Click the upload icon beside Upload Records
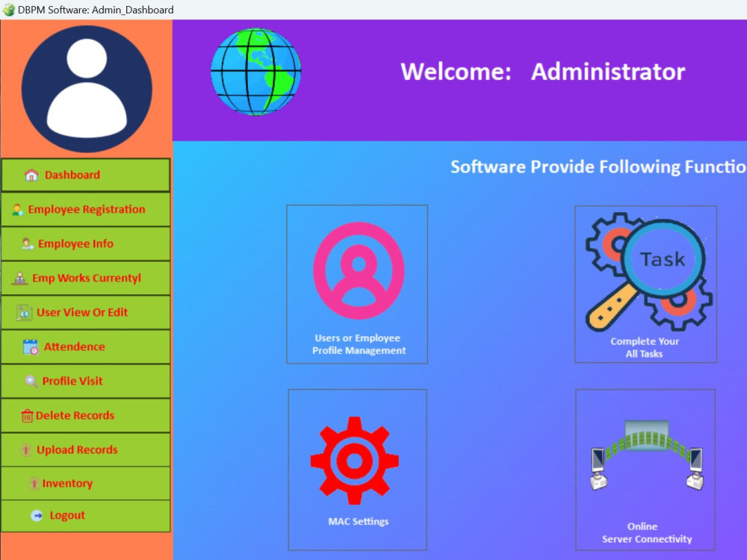The image size is (747, 560). pyautogui.click(x=25, y=450)
